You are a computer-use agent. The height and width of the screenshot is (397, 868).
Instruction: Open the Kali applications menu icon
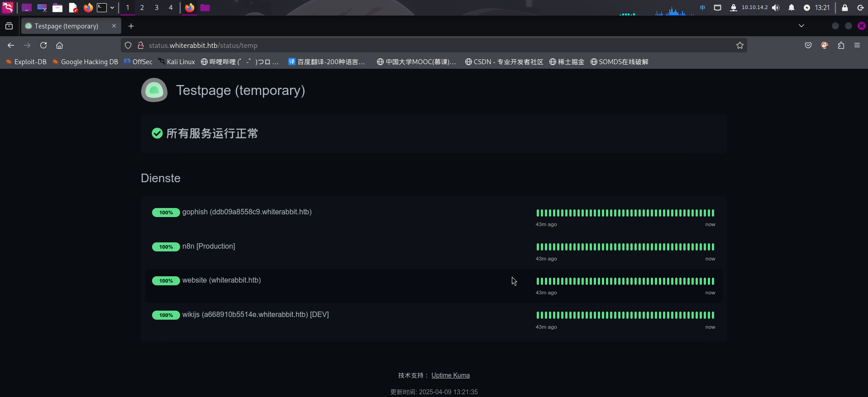tap(8, 7)
